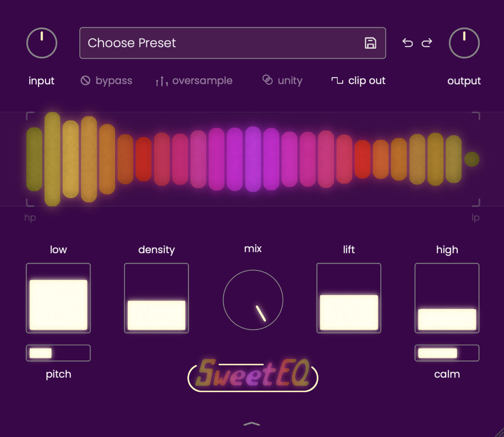Click the pitch horizontal slider
This screenshot has width=504, height=437.
(58, 353)
